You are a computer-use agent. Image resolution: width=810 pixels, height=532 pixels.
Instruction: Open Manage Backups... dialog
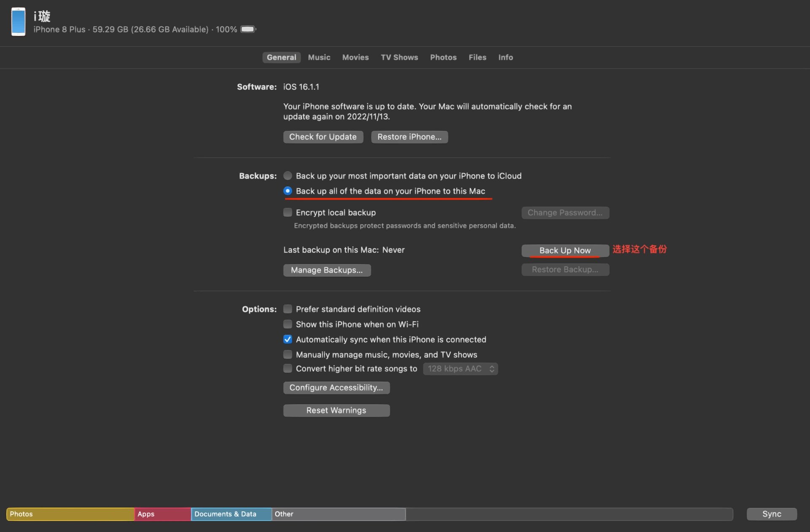[327, 270]
